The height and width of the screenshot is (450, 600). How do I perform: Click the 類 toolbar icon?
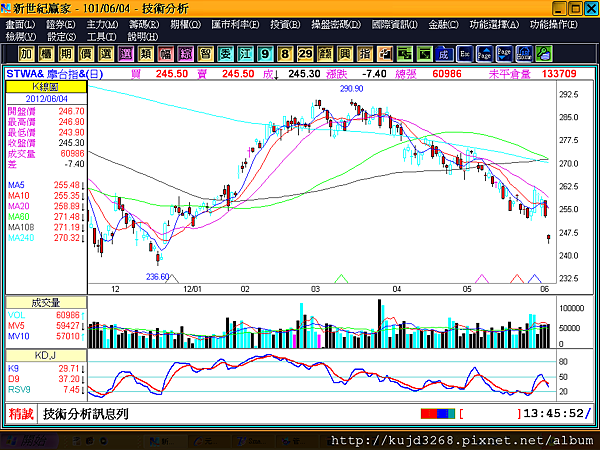click(x=145, y=54)
